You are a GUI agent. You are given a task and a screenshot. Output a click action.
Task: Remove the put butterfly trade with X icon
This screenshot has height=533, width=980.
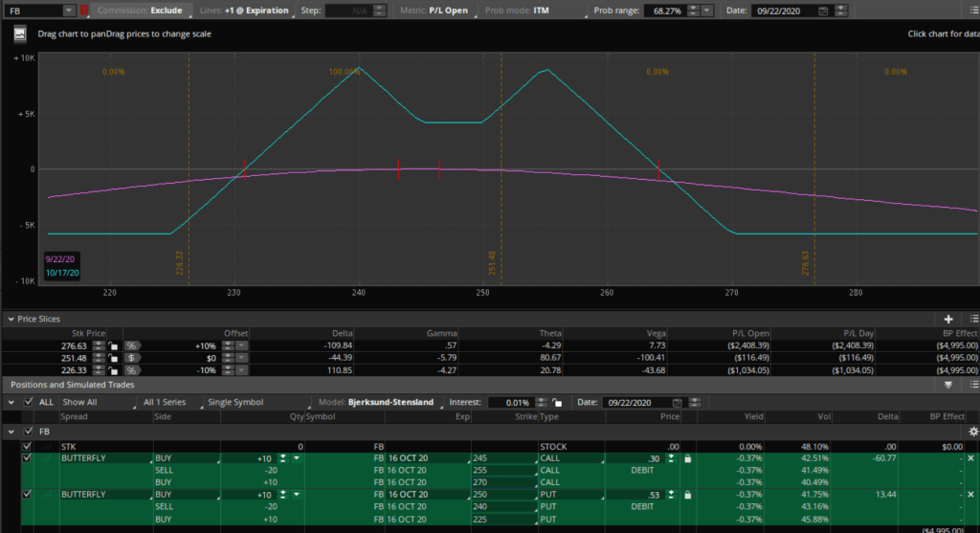point(971,496)
